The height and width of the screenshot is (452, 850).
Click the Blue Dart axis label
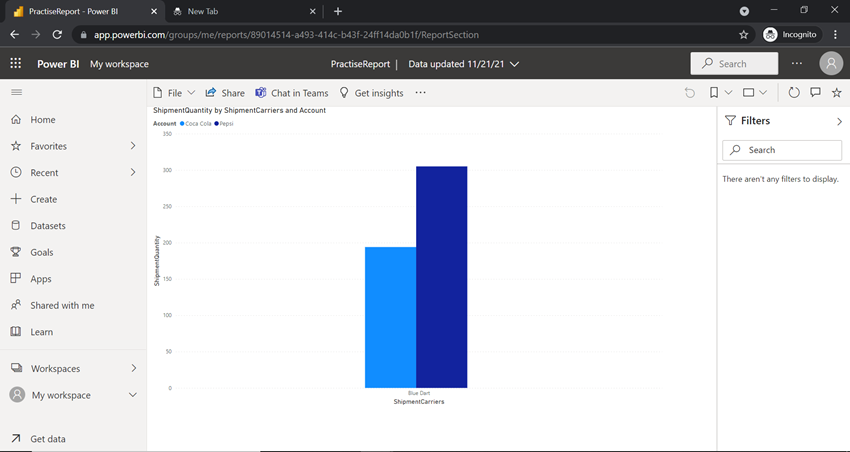click(419, 393)
